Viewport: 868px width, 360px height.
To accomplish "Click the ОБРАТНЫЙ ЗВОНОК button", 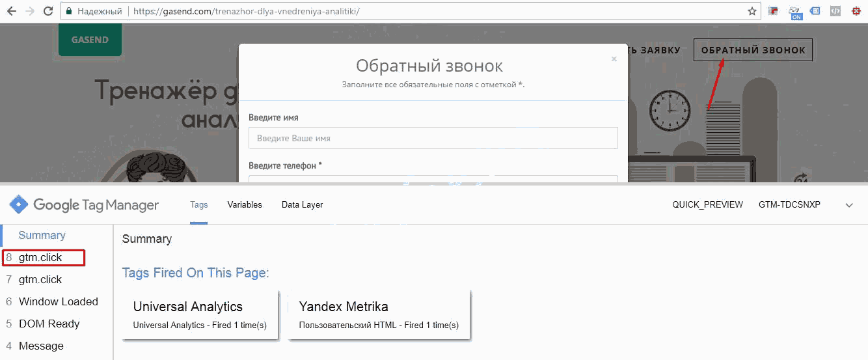I will [x=753, y=50].
